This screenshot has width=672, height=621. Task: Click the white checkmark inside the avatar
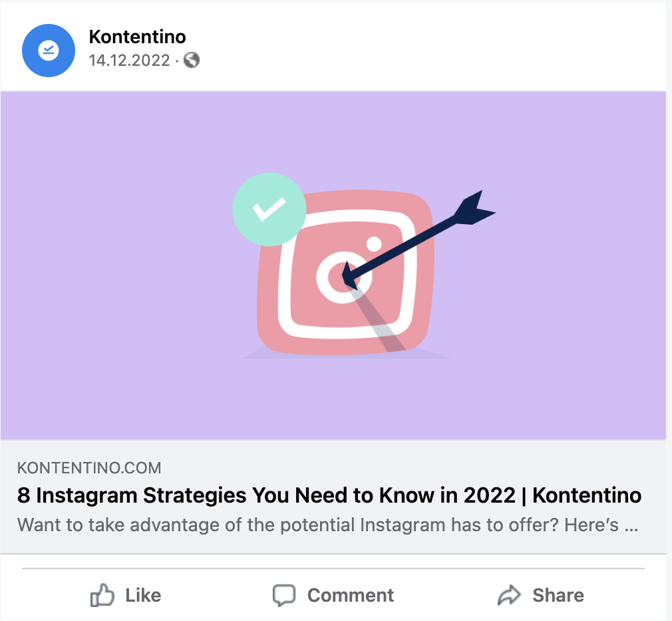pos(49,50)
